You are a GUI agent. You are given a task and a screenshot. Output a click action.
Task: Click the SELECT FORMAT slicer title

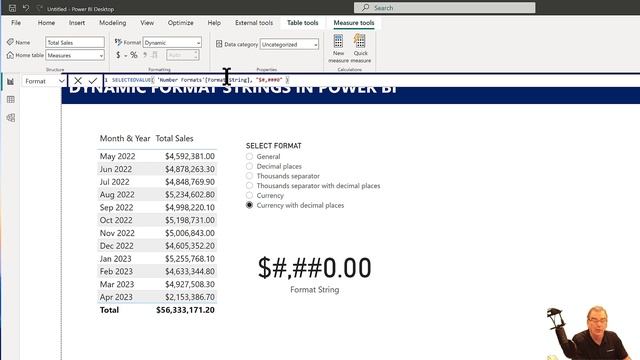[x=273, y=146]
